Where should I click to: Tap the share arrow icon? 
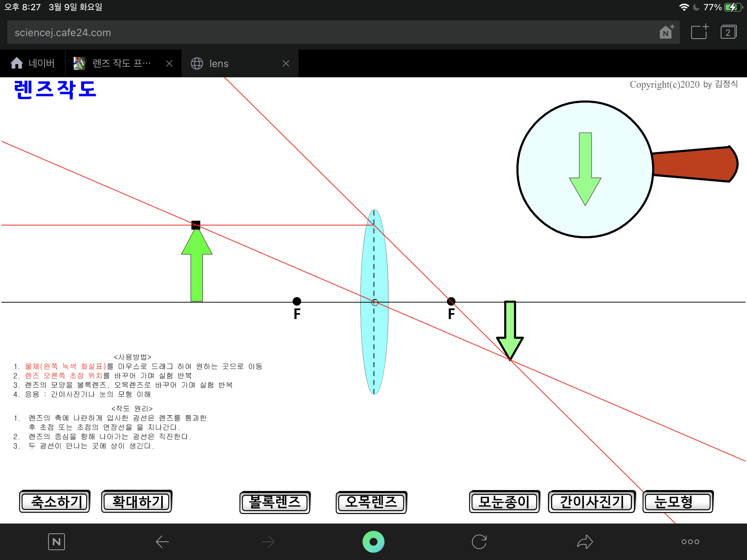pyautogui.click(x=585, y=542)
